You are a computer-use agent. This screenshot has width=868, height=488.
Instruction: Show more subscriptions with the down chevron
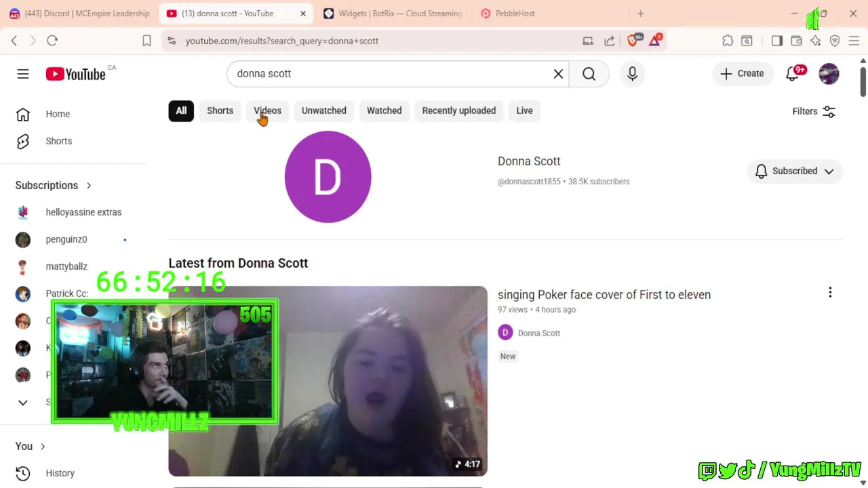point(22,403)
